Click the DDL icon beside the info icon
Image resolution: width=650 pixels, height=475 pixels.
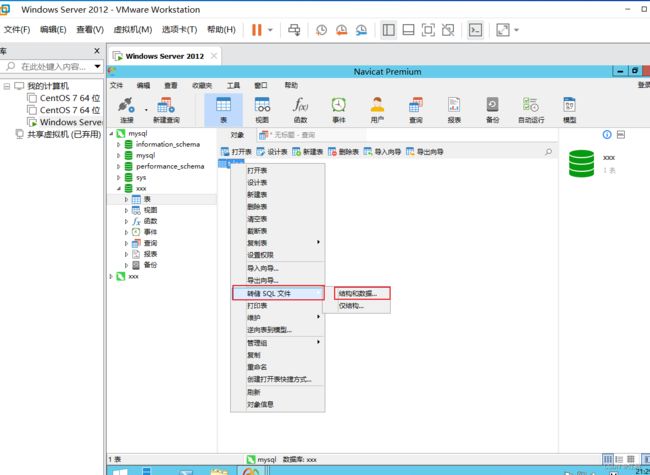pyautogui.click(x=621, y=134)
